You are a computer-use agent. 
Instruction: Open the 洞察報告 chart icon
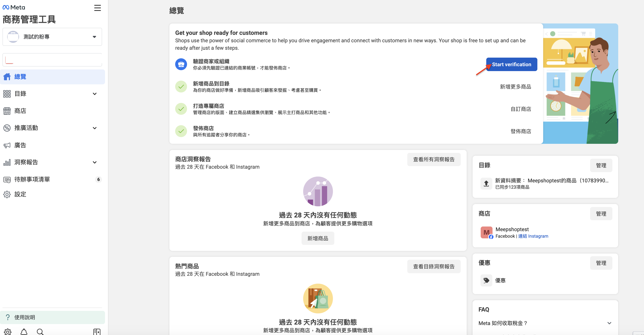pyautogui.click(x=7, y=162)
